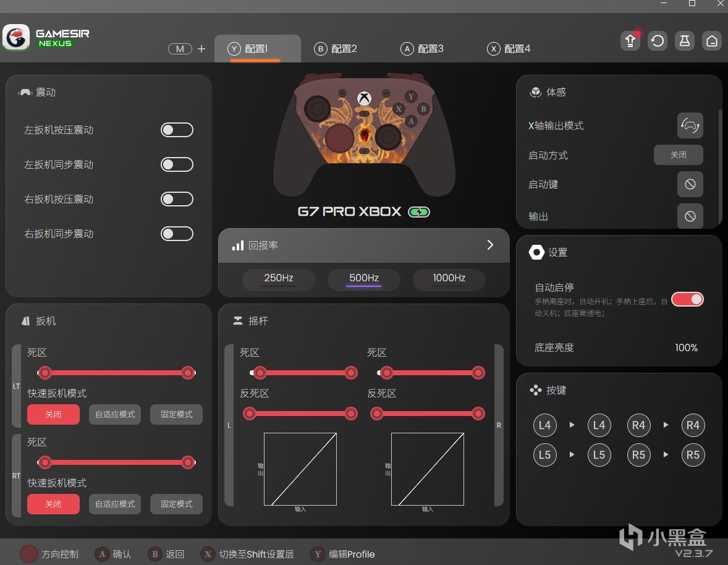Select 250Hz polling rate
Screen dimensions: 728x565
(279, 279)
